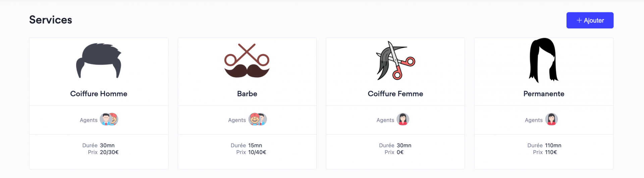
Task: Click the 0€ price on Coiffure Femme
Action: (x=400, y=152)
